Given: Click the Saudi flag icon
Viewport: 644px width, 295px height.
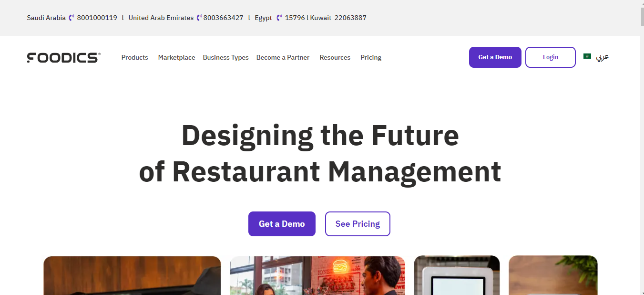Looking at the screenshot, I should pyautogui.click(x=587, y=56).
